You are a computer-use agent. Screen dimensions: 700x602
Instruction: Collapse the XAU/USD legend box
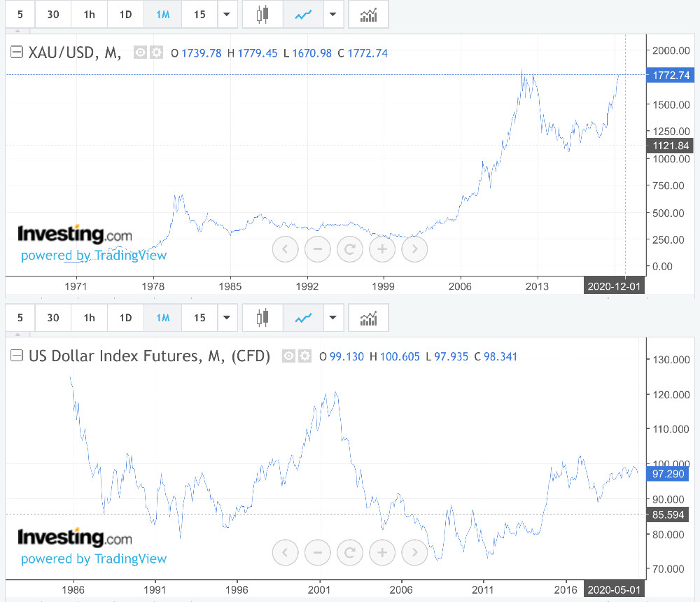pyautogui.click(x=17, y=52)
